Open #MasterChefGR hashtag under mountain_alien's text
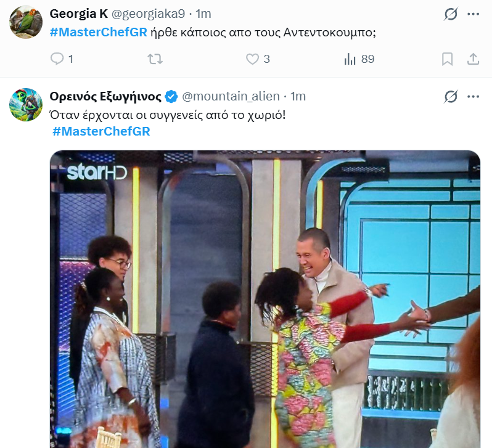This screenshot has height=448, width=492. pyautogui.click(x=101, y=131)
